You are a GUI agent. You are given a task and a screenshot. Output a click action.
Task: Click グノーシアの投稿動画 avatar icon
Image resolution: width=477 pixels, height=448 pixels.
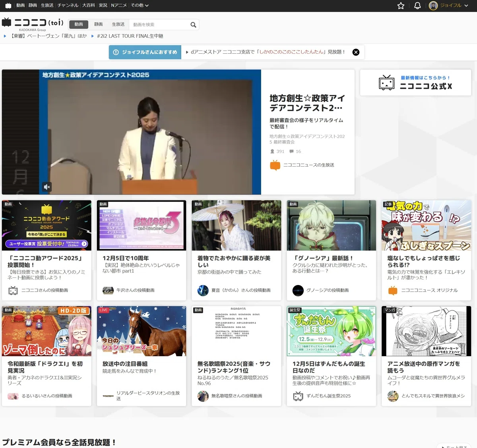[x=298, y=291]
